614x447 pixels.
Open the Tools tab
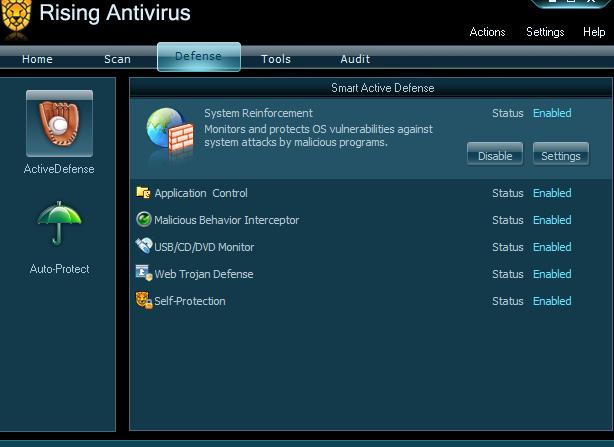tap(276, 59)
